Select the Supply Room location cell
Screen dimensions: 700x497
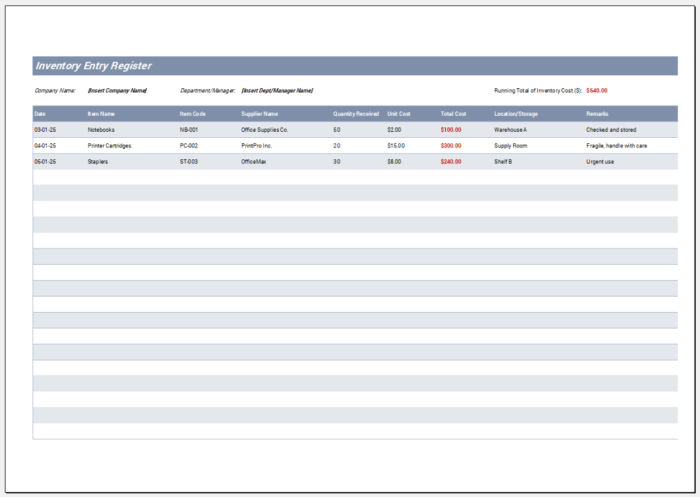(511, 146)
